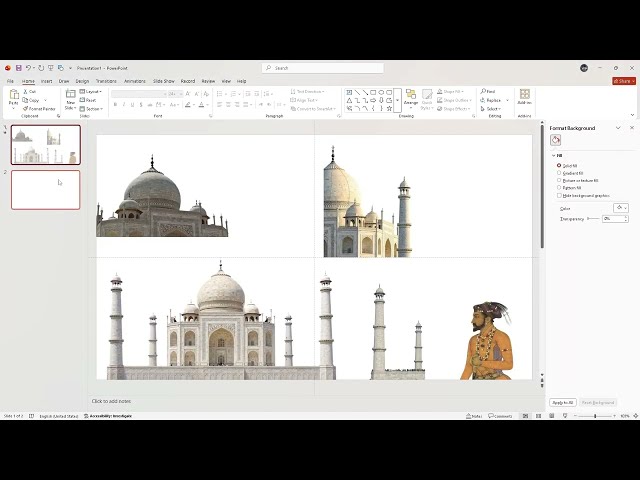This screenshot has width=640, height=480.
Task: Open Format Background pane options chevron
Action: tap(618, 128)
